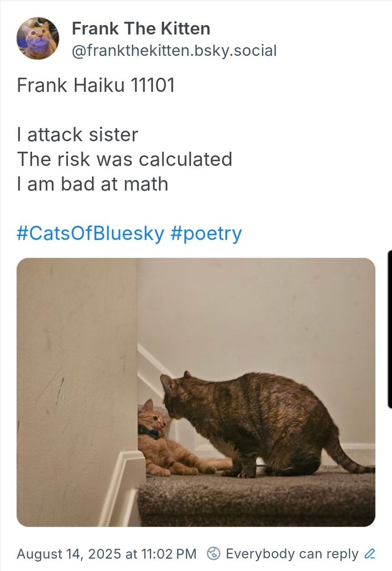
Task: Click the line 'The risk was calculated'
Action: coord(124,159)
